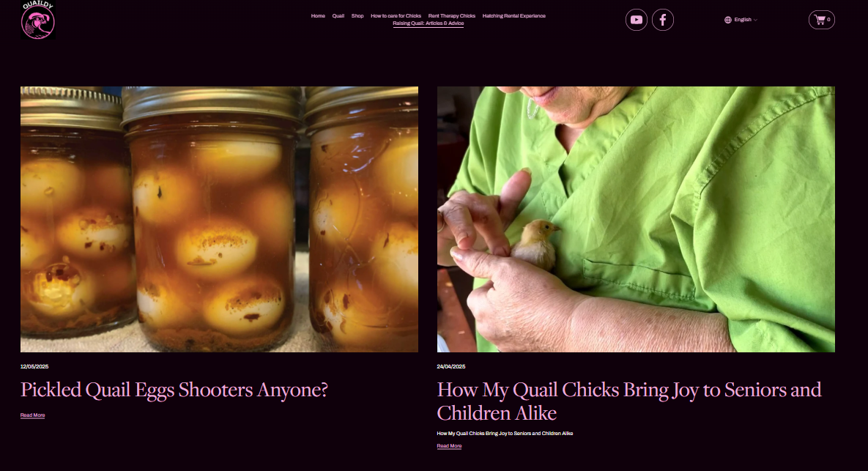This screenshot has width=868, height=471.
Task: Expand the English language dropdown
Action: click(741, 20)
